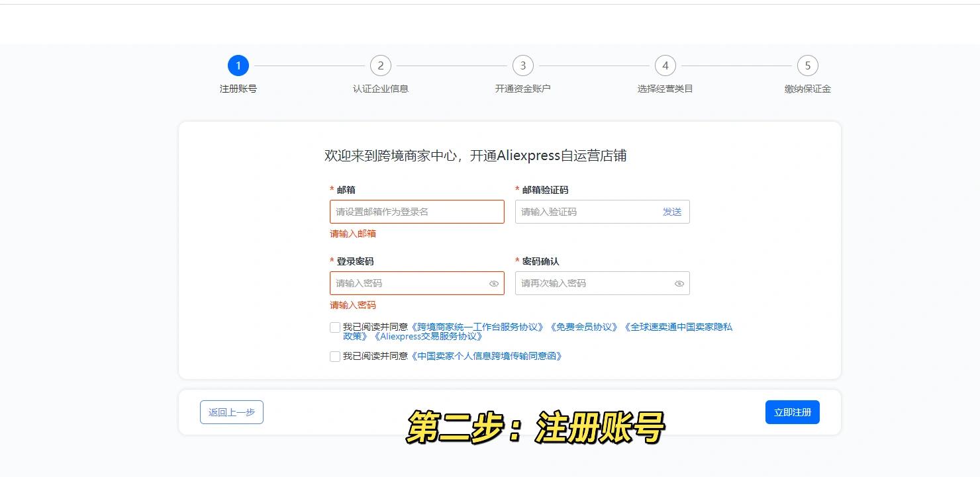Click the 立即注册 button
980x477 pixels.
(x=793, y=412)
